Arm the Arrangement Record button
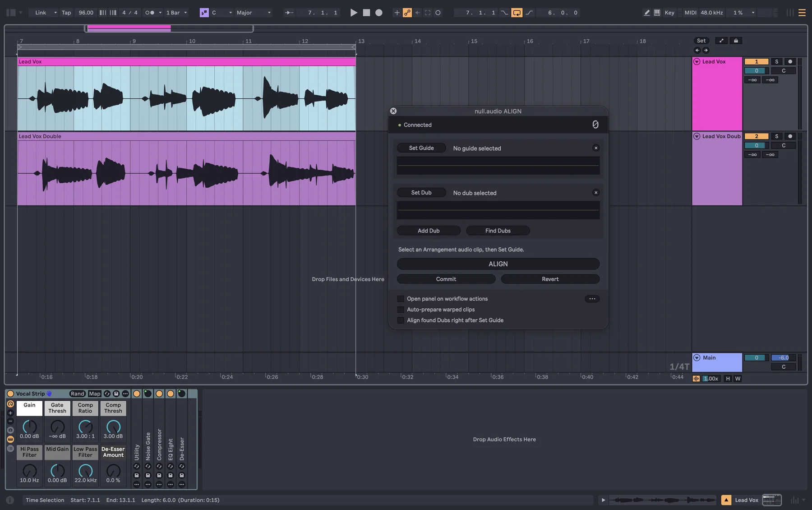 [379, 13]
